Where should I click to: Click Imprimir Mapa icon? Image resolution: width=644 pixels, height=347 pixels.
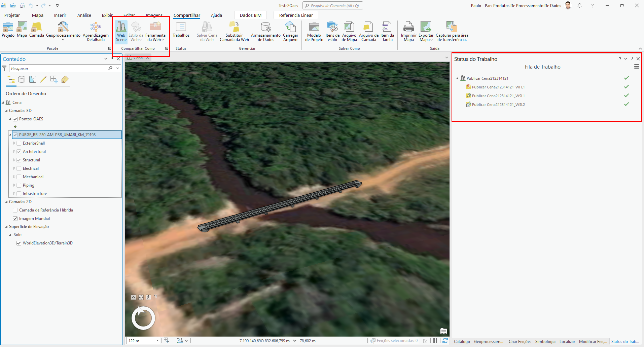(x=409, y=32)
